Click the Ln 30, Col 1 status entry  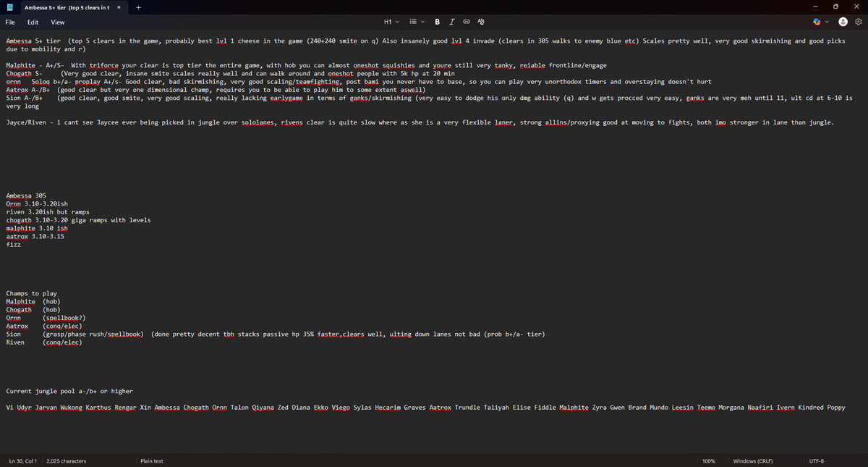[x=22, y=461]
